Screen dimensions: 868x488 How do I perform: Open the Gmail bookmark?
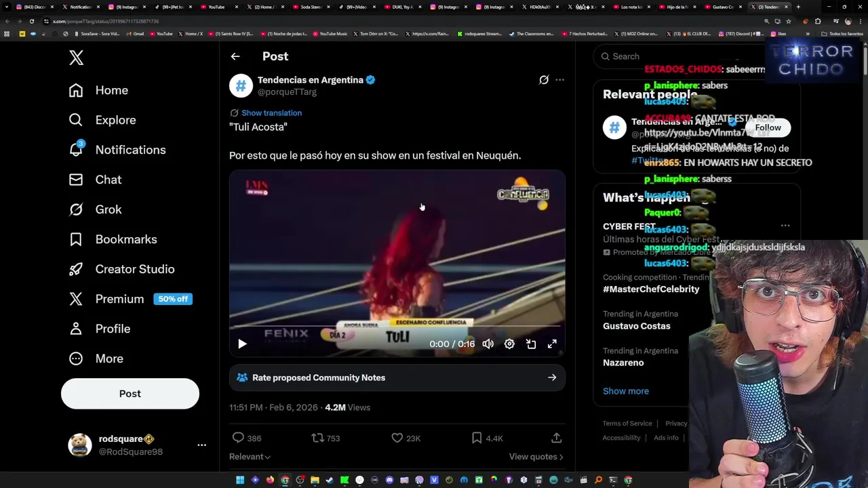(x=135, y=34)
